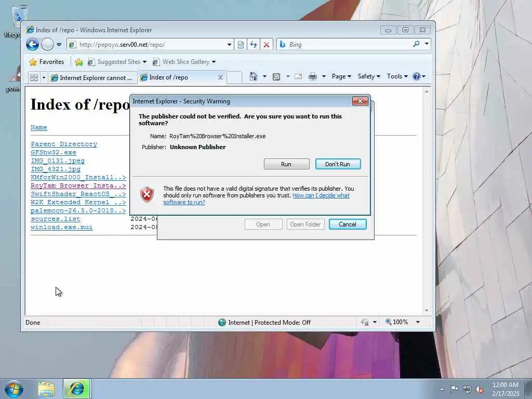532x399 pixels.
Task: Click the Name column header link
Action: [38, 128]
